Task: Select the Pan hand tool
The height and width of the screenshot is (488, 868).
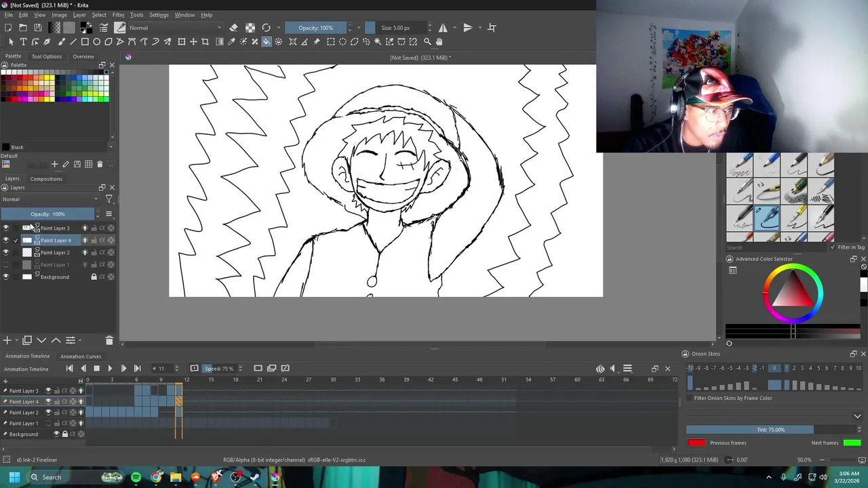Action: tap(439, 42)
